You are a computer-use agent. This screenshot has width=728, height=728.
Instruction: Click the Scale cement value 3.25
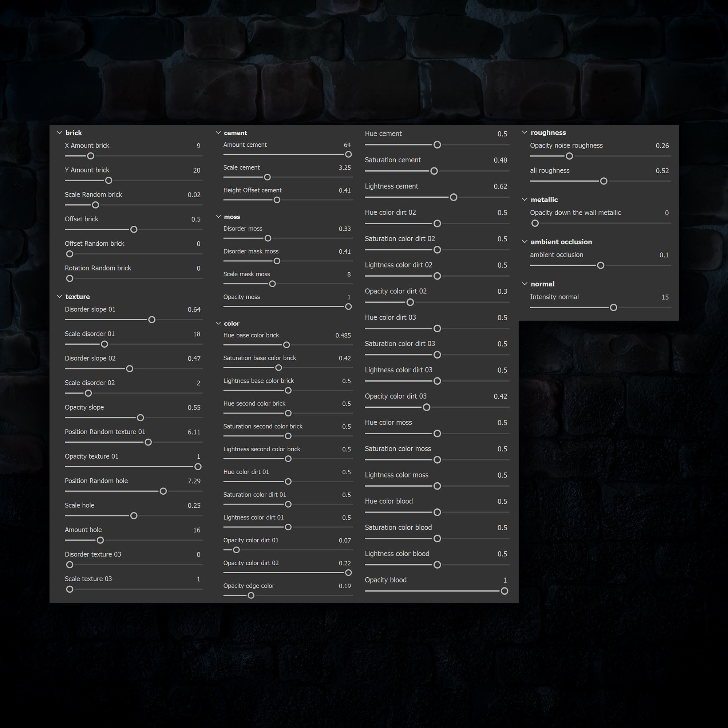click(345, 168)
